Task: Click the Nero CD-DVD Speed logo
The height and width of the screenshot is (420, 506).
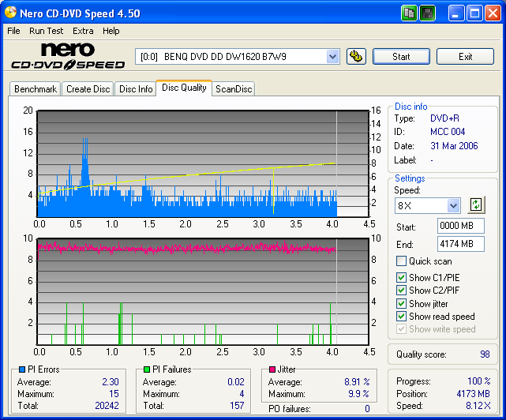Action: coord(68,56)
